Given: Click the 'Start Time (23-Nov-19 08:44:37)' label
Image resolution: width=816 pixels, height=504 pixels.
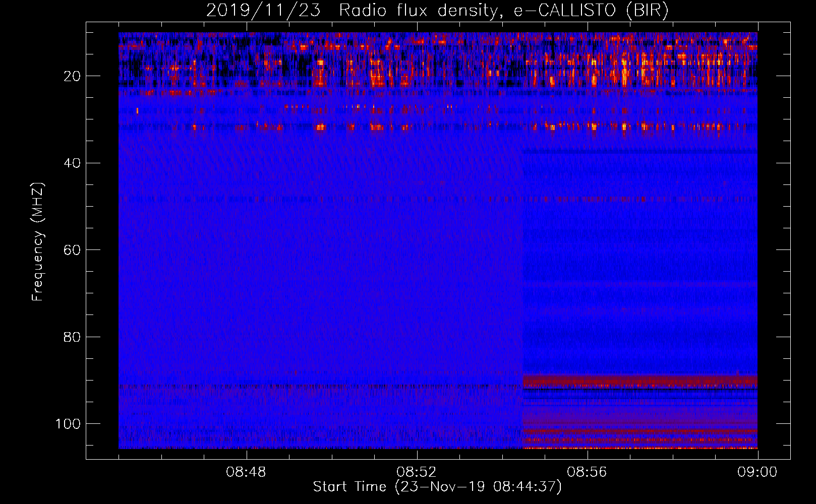Looking at the screenshot, I should (x=437, y=487).
